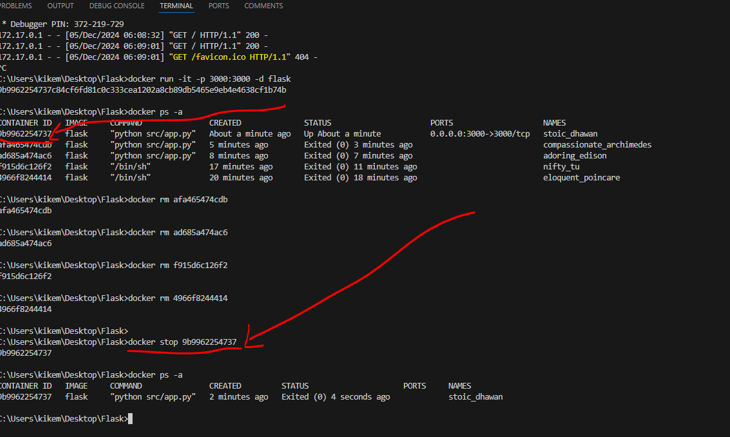Image resolution: width=730 pixels, height=438 pixels.
Task: Open the PORTS tab
Action: click(x=218, y=6)
